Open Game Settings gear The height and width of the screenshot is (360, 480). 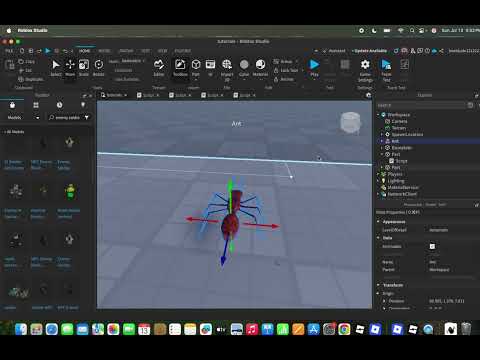[365, 70]
